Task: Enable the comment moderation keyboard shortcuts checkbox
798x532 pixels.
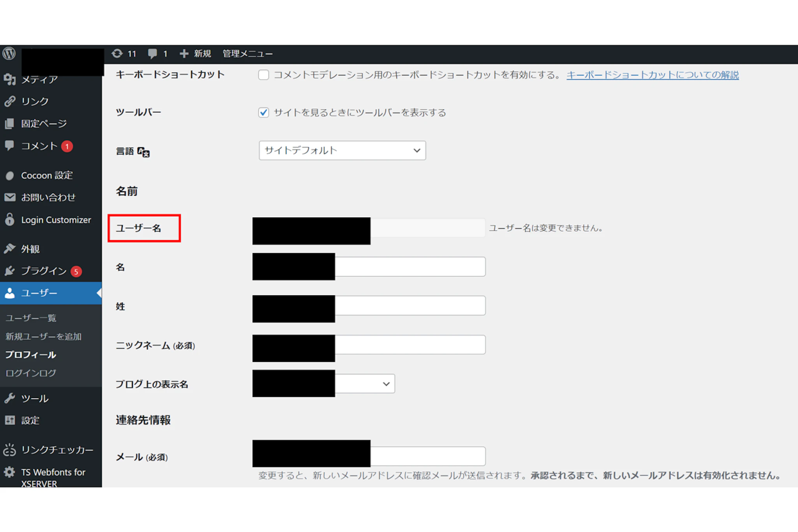Action: [x=263, y=75]
